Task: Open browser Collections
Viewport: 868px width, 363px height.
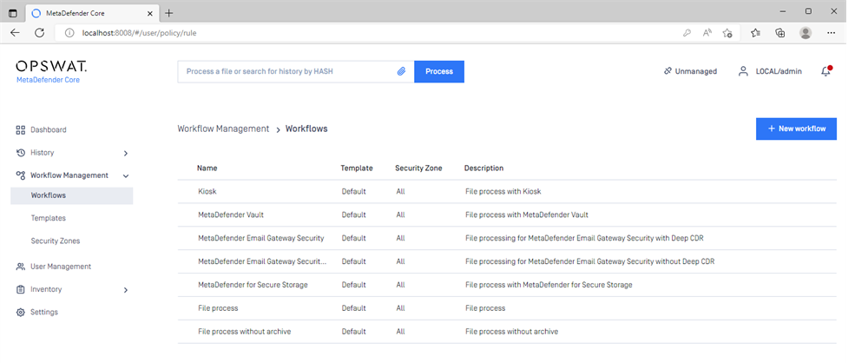Action: [780, 33]
